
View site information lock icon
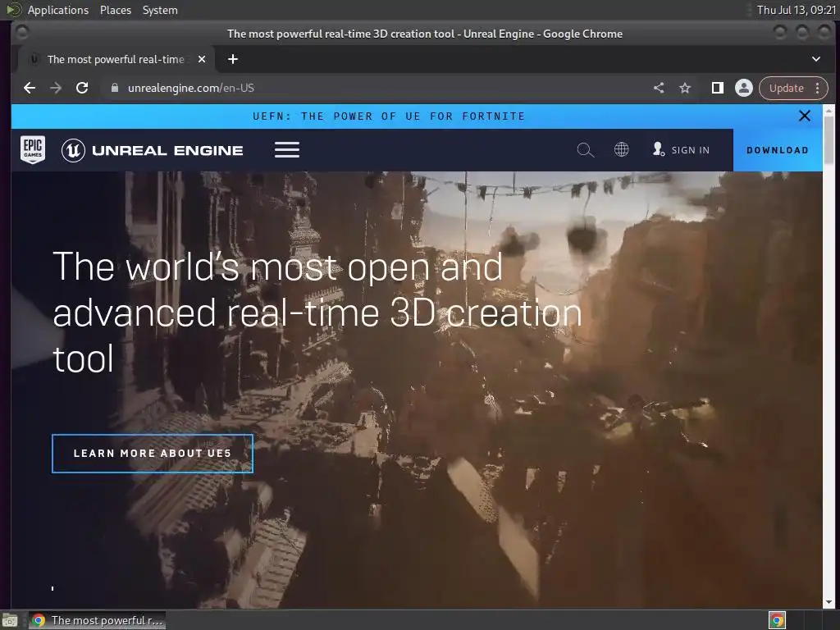point(114,88)
